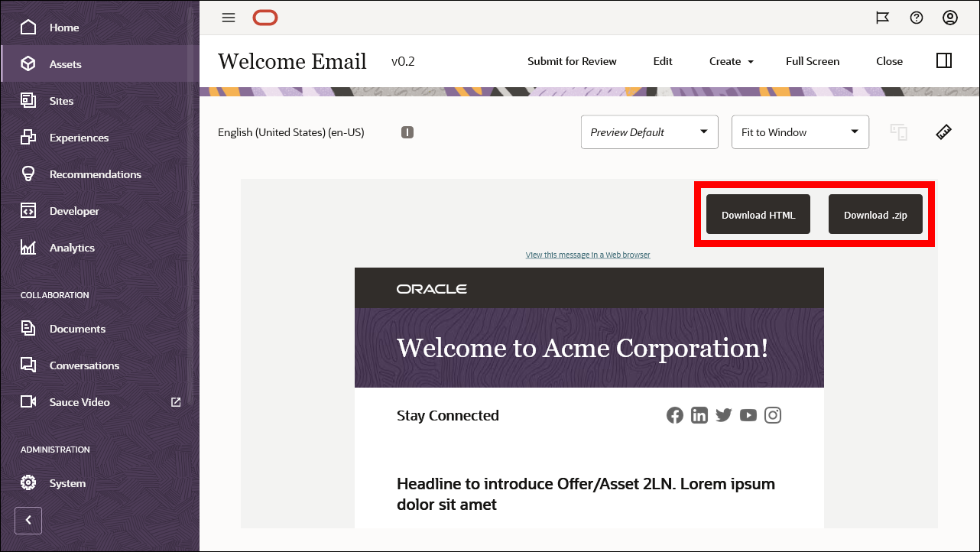Viewport: 980px width, 552px height.
Task: Open the Preview Default dropdown
Action: tap(649, 132)
